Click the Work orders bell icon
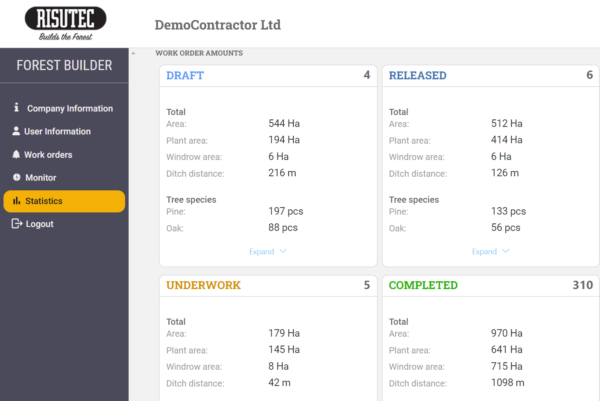Screen dimensions: 600x401 [16, 155]
